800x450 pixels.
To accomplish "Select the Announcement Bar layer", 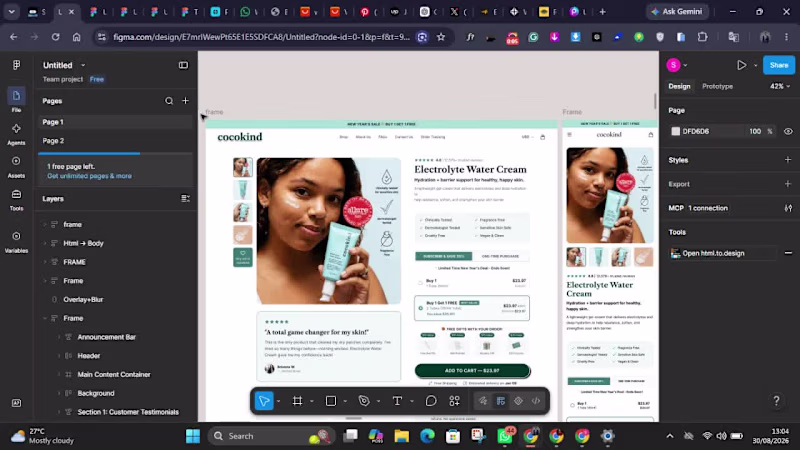I will pos(107,337).
